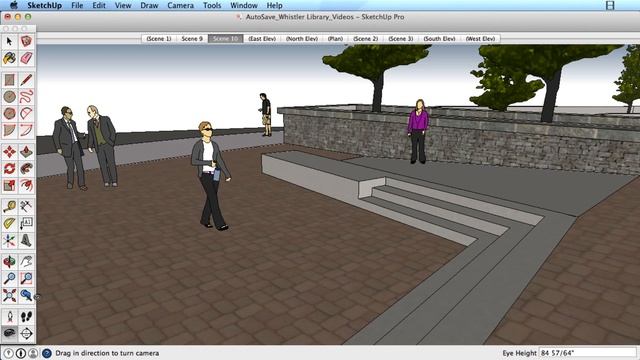
Task: Switch to the Scene 2 tab
Action: coord(365,38)
